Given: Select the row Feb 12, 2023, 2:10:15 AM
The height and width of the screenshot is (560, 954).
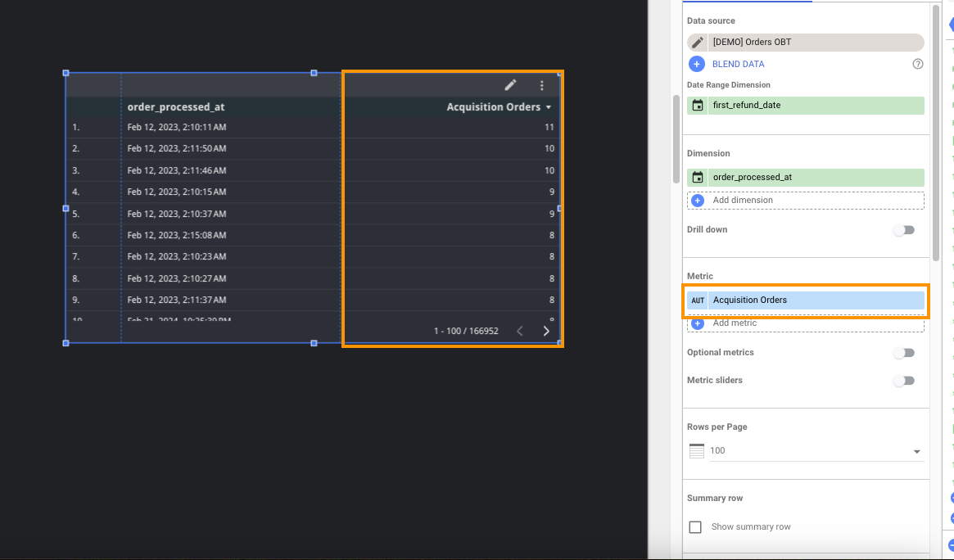Looking at the screenshot, I should [x=313, y=192].
